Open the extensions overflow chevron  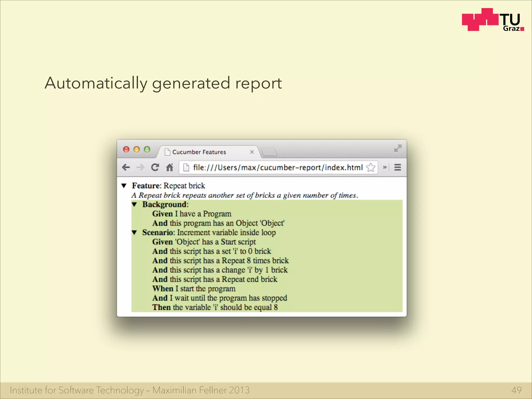pos(385,167)
